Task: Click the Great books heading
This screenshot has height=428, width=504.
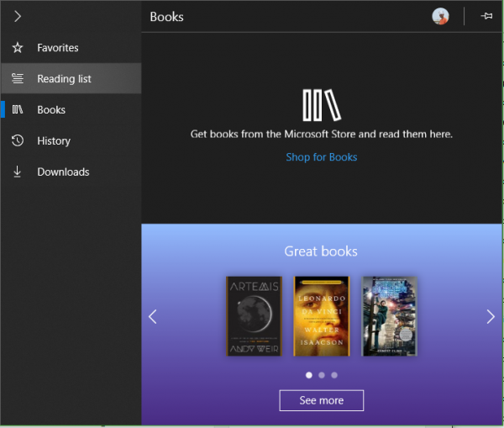Action: (321, 251)
